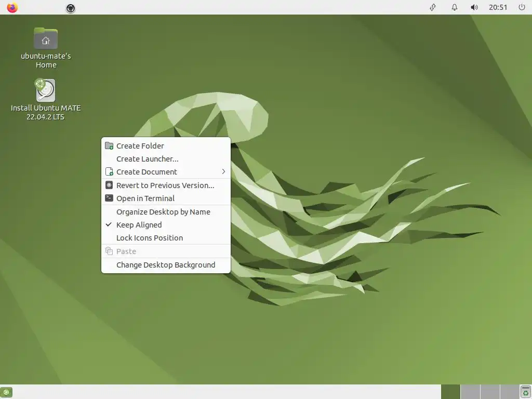Open the network connections indicator
532x399 pixels.
click(433, 7)
